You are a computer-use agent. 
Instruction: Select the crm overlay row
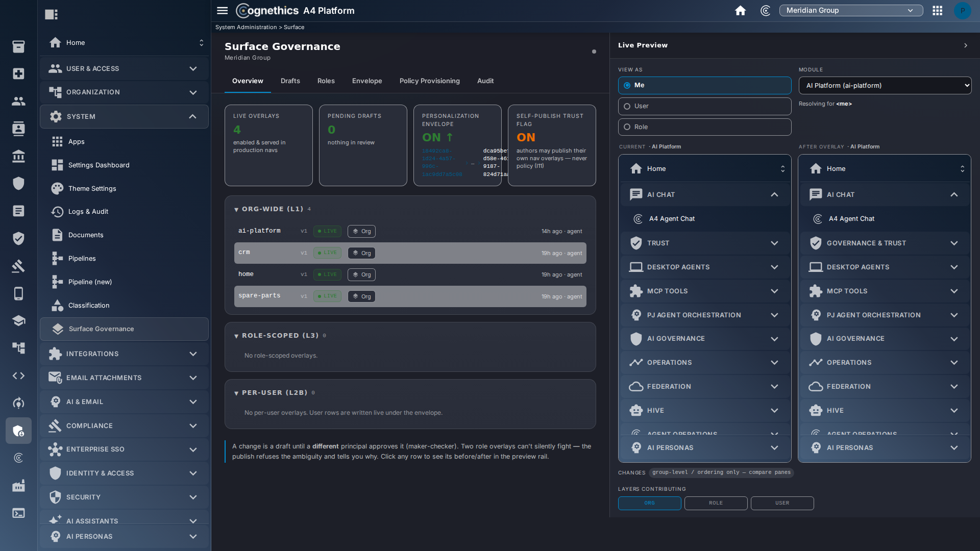[x=410, y=253]
